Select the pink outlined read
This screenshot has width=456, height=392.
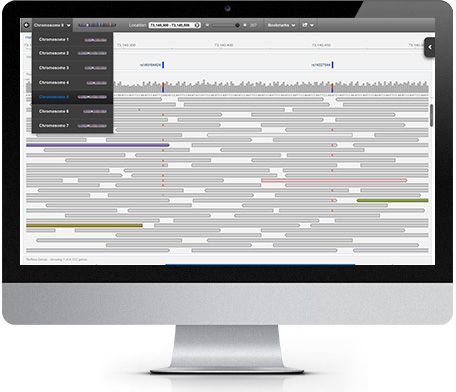tap(334, 180)
